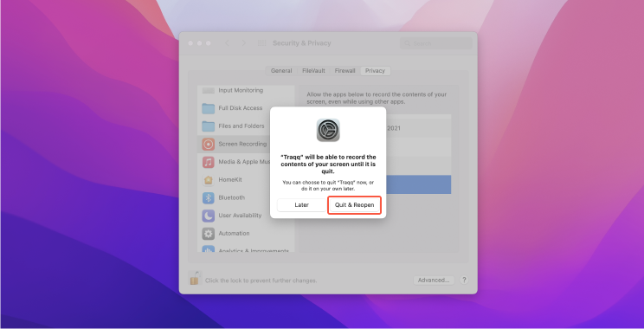Select Analytics & Improvements row
This screenshot has height=329, width=644.
click(x=246, y=248)
